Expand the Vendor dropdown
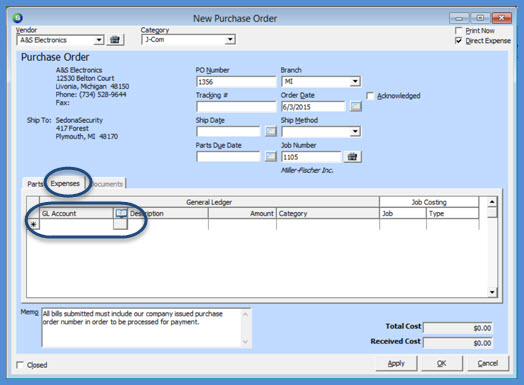524x385 pixels. click(99, 40)
